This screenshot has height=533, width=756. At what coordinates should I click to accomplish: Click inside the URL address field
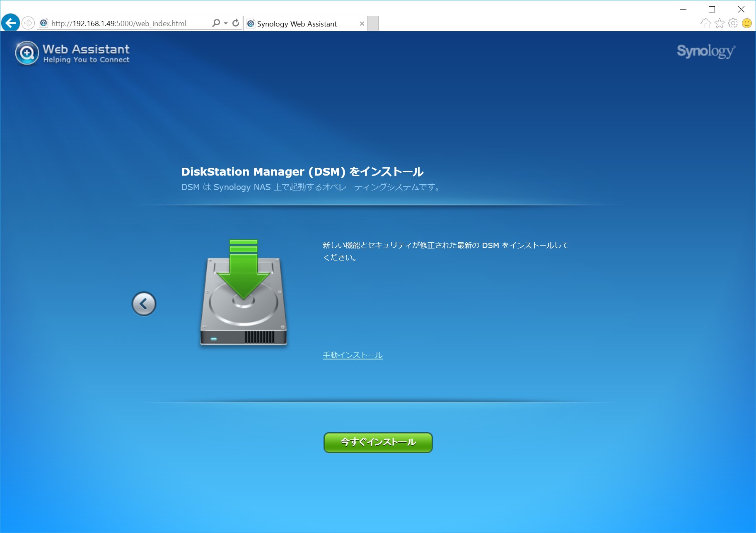pos(124,23)
